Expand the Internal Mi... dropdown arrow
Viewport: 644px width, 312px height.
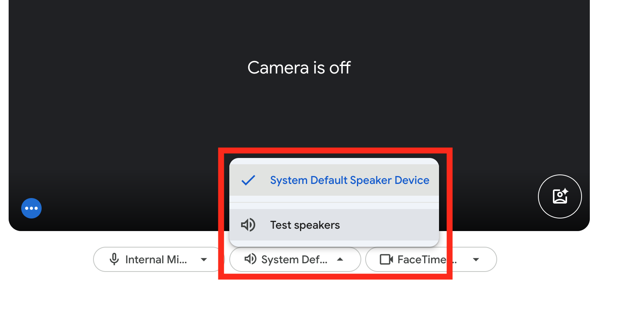[x=204, y=259]
